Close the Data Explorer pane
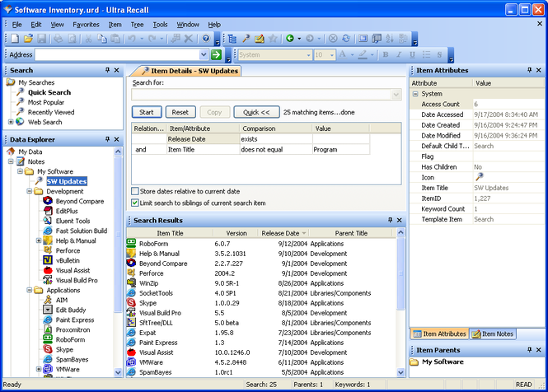 [x=117, y=139]
